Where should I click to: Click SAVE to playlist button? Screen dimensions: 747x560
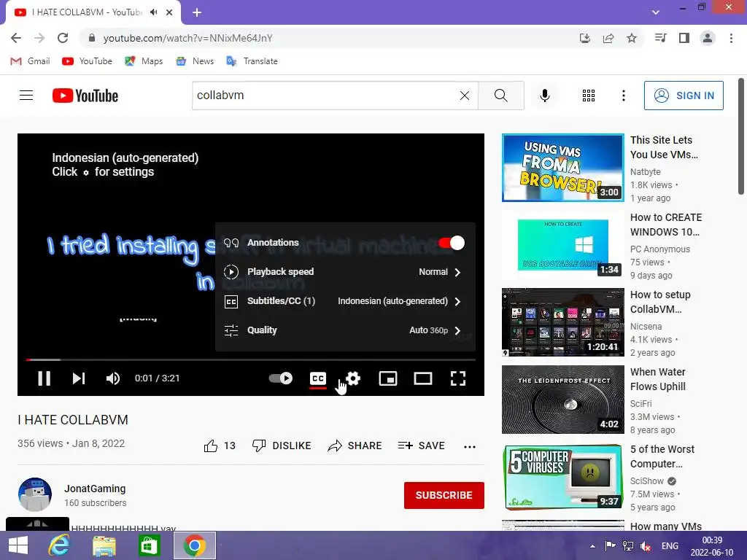tap(421, 446)
